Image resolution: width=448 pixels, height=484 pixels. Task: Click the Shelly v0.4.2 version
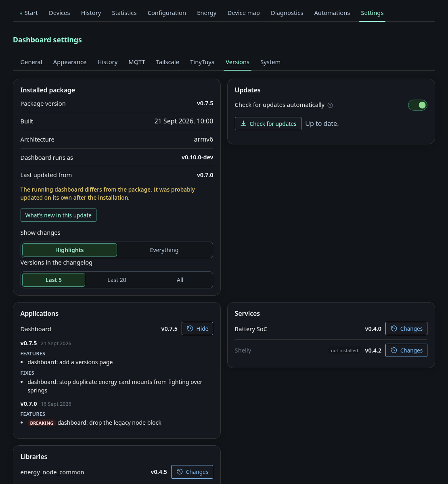[373, 350]
